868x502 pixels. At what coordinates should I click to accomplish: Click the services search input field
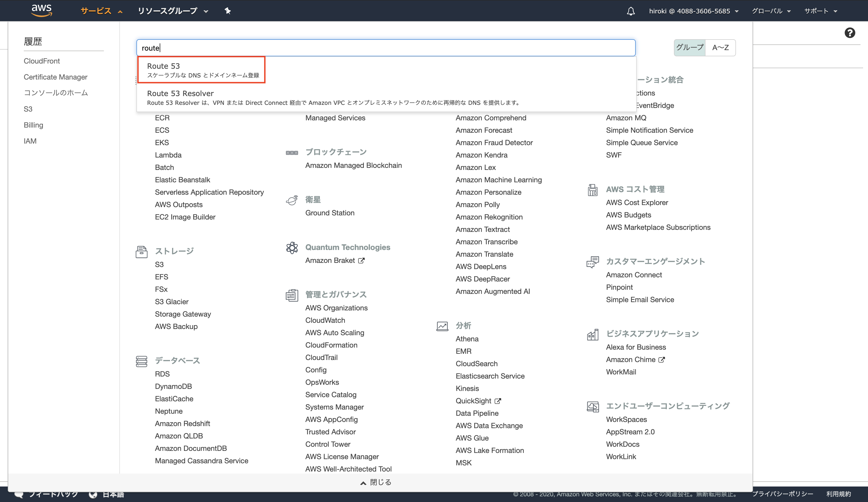(x=386, y=48)
